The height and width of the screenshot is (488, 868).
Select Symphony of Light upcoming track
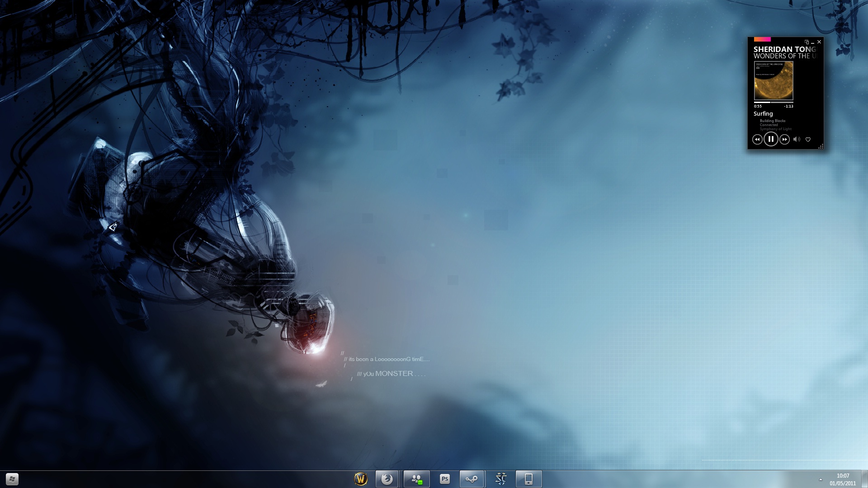(x=775, y=129)
